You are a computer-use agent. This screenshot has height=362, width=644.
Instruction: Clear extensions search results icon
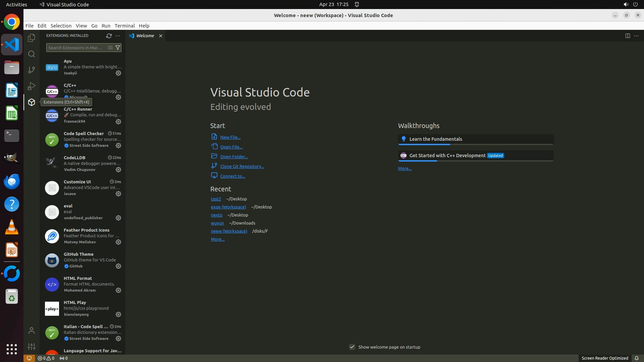[110, 48]
